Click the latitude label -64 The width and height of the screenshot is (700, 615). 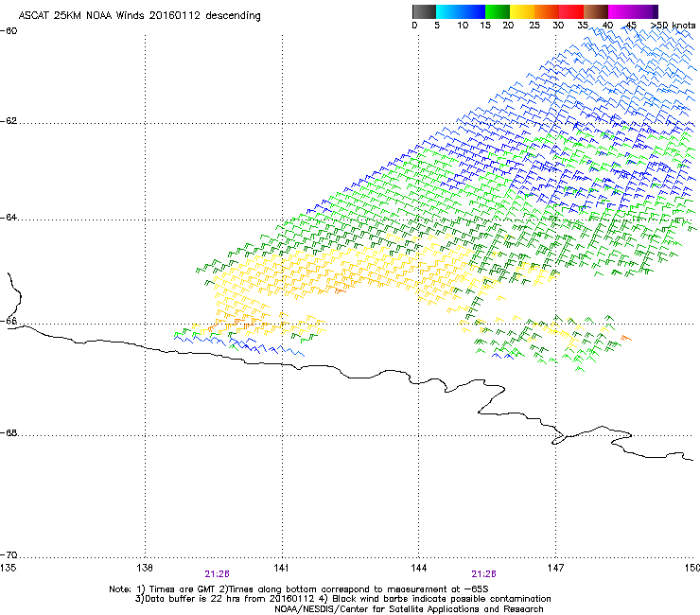pos(9,218)
